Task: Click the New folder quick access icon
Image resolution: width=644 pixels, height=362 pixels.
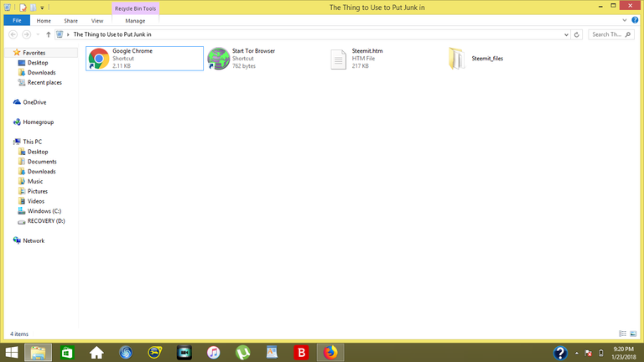Action: tap(34, 8)
